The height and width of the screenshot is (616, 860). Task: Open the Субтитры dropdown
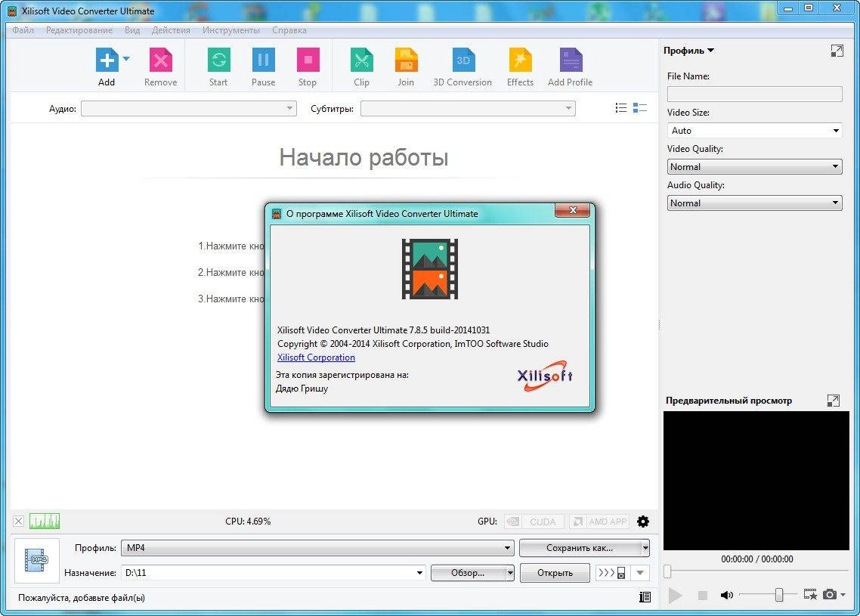[468, 108]
